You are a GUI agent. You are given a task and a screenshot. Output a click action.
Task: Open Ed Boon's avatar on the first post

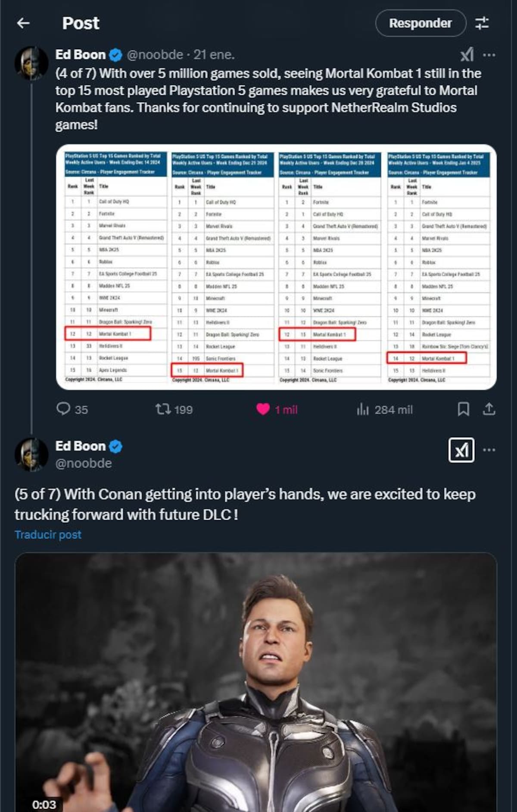pyautogui.click(x=31, y=63)
